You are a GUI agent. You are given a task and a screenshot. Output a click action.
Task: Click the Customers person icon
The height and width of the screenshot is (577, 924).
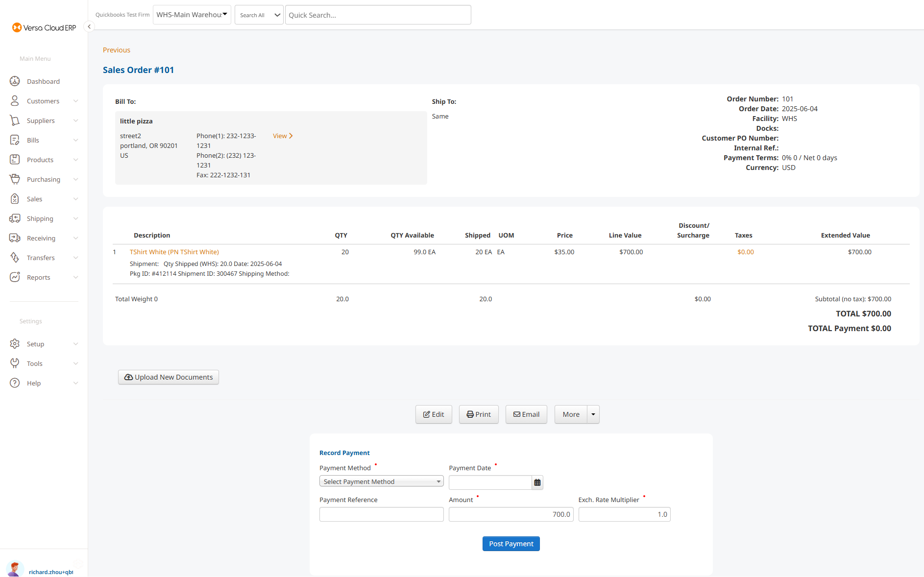pos(15,101)
